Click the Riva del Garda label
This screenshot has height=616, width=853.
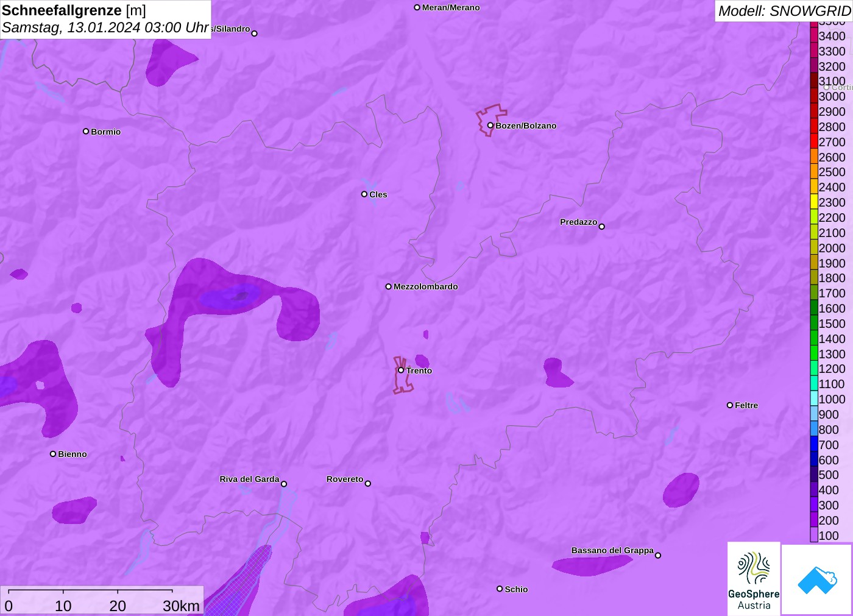[249, 479]
